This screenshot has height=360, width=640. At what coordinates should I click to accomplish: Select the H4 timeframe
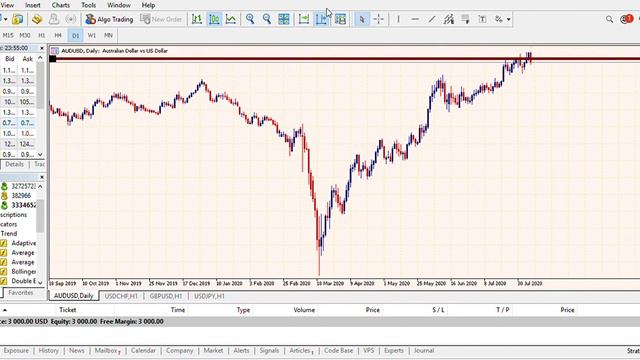[58, 36]
